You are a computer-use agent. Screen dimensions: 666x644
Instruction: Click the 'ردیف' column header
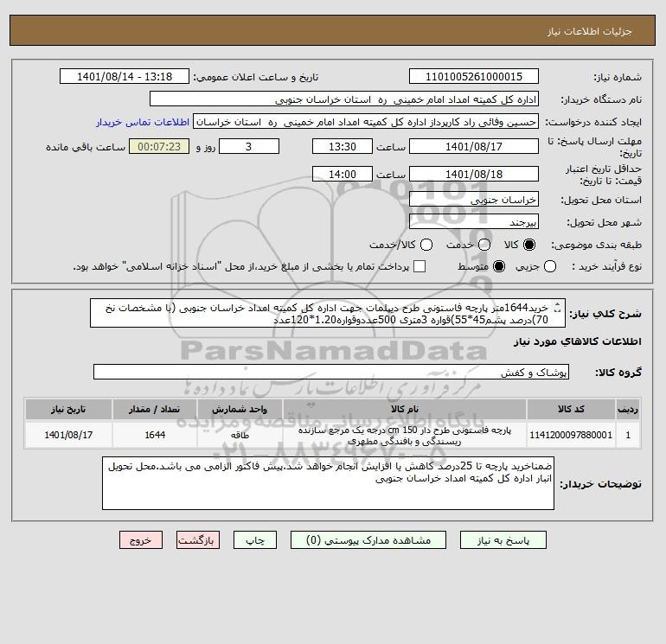(628, 409)
